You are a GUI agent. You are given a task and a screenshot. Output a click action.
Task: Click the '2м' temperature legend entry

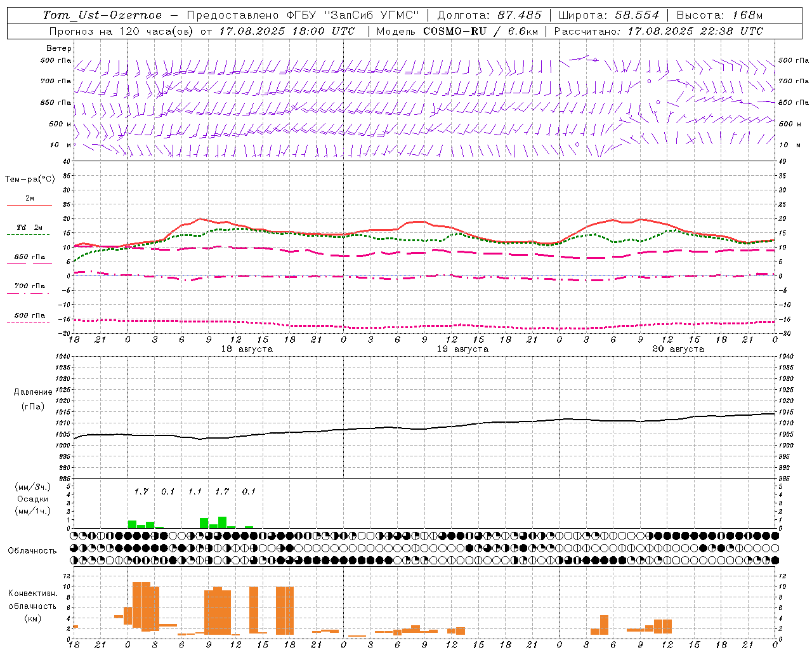click(x=30, y=199)
